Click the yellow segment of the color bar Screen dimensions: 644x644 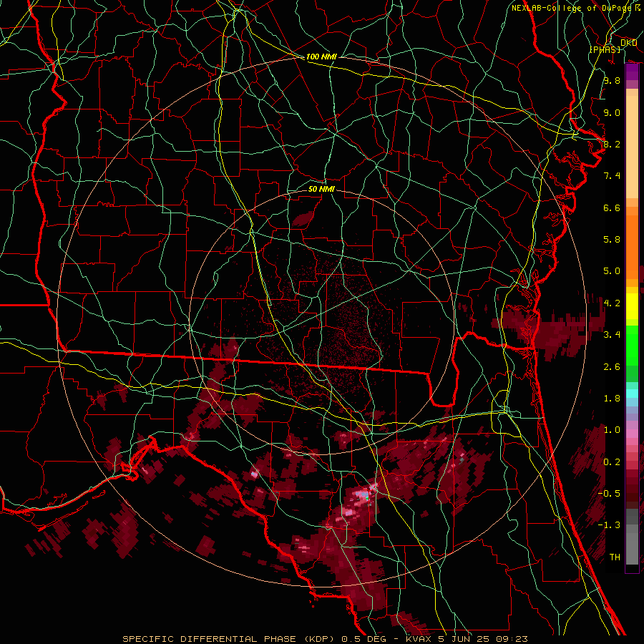(632, 306)
